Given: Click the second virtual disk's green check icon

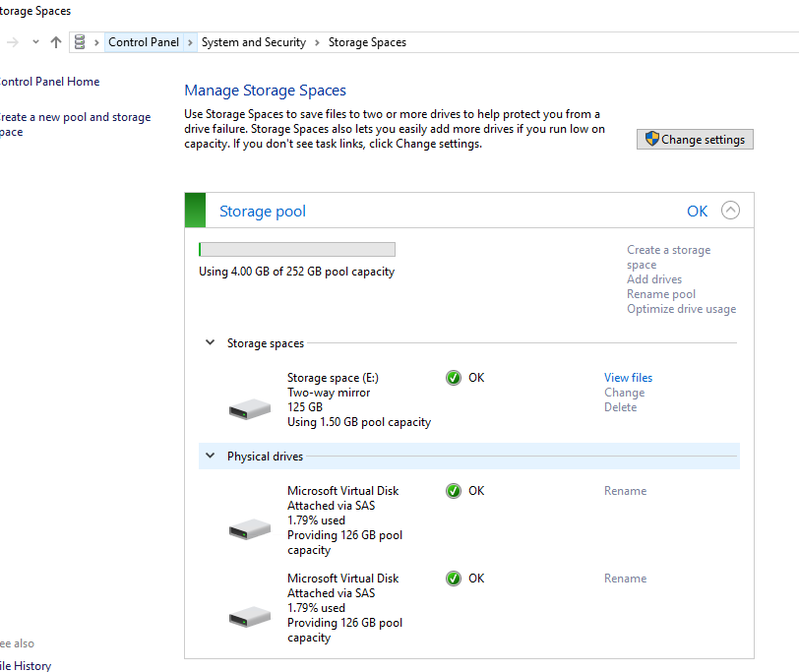Looking at the screenshot, I should [x=453, y=579].
